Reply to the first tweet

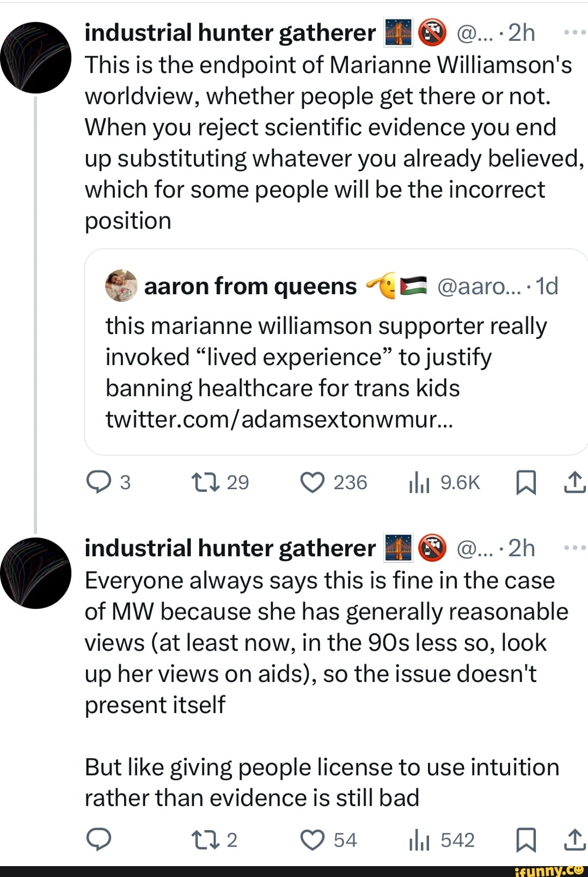click(x=99, y=482)
